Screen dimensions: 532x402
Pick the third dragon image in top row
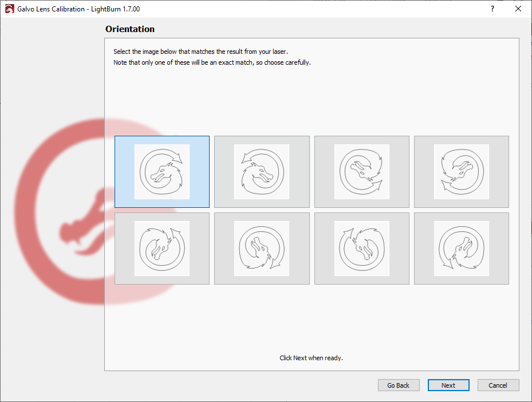[x=362, y=172]
